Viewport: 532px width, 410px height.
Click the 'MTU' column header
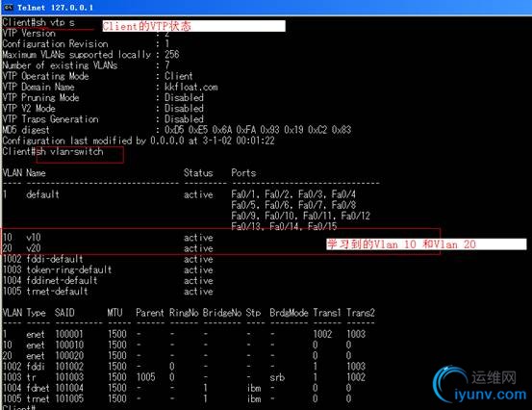(x=114, y=313)
